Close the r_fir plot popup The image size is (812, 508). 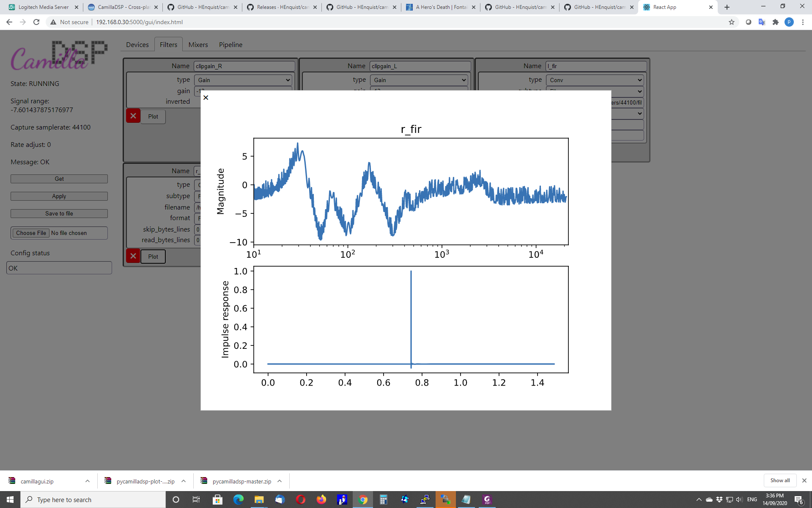pyautogui.click(x=206, y=98)
